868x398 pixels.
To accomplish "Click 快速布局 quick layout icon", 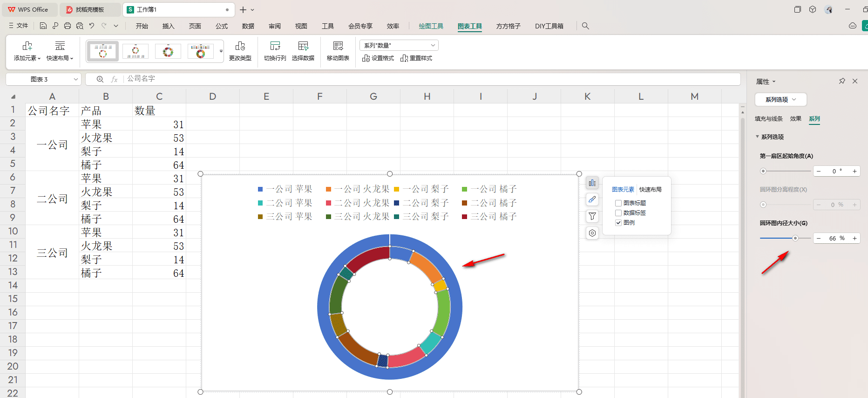I will point(60,46).
